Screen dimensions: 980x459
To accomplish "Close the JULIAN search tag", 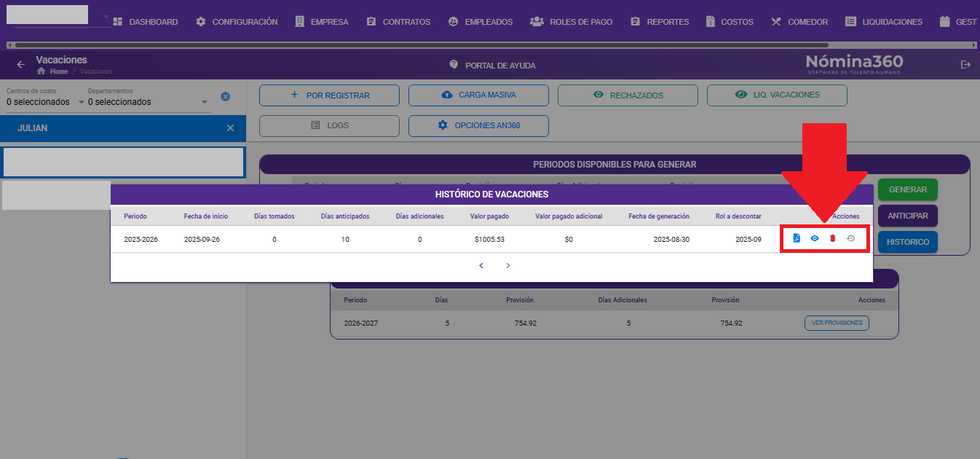I will (230, 127).
